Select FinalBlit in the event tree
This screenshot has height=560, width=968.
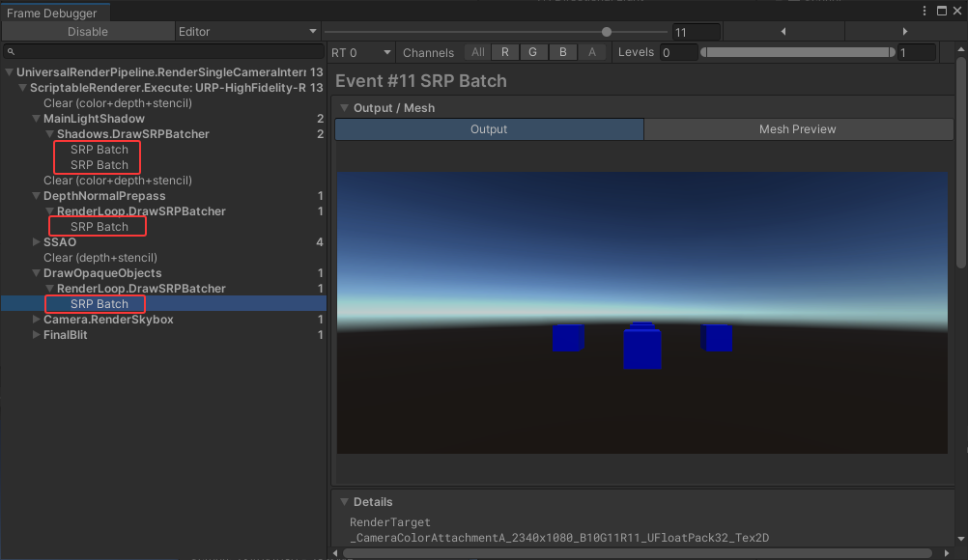pyautogui.click(x=65, y=335)
